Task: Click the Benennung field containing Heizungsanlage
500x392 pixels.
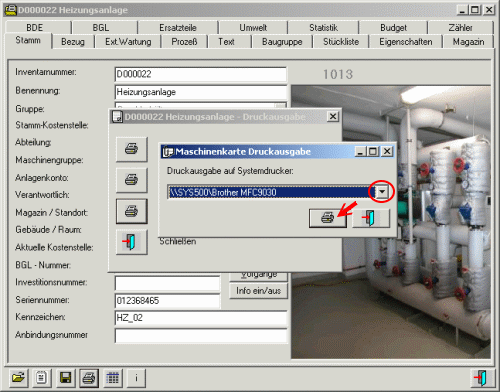Action: click(201, 92)
